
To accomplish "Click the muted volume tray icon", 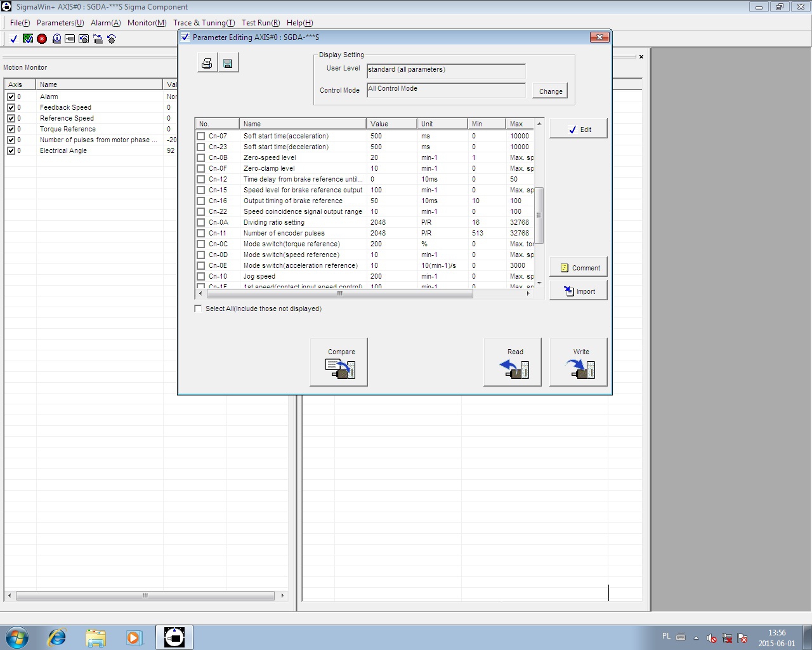I will click(712, 637).
